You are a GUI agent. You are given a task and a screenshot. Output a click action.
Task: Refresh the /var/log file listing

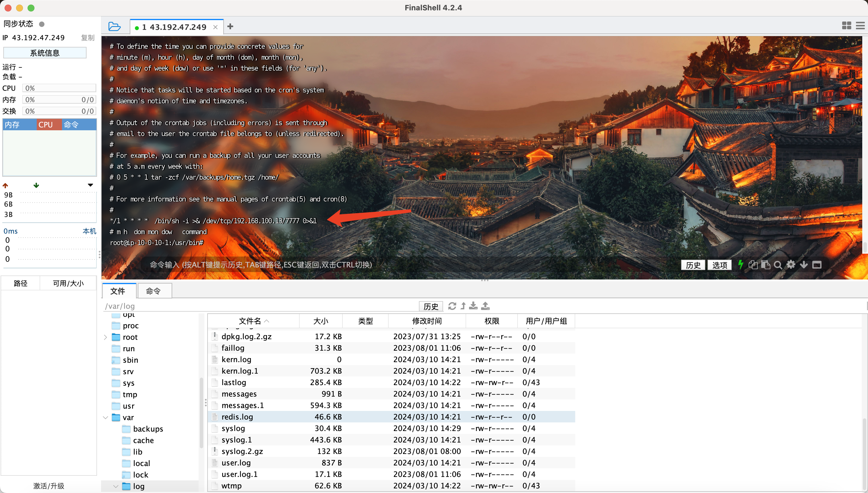coord(452,306)
